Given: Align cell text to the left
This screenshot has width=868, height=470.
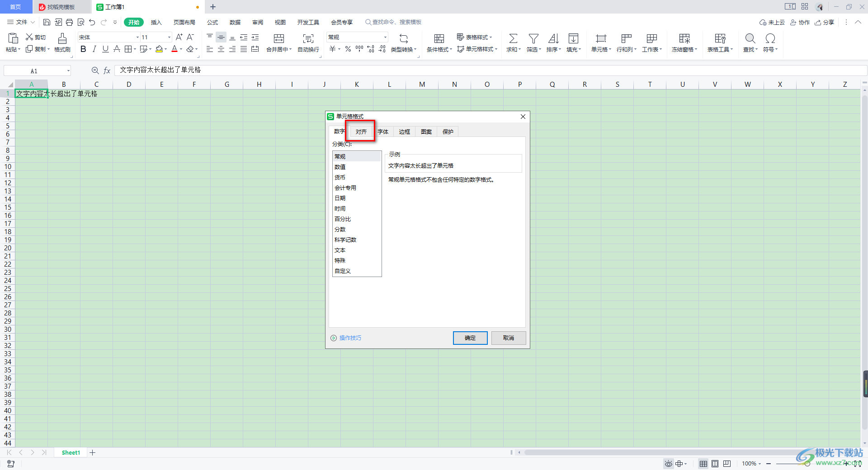Looking at the screenshot, I should point(210,49).
